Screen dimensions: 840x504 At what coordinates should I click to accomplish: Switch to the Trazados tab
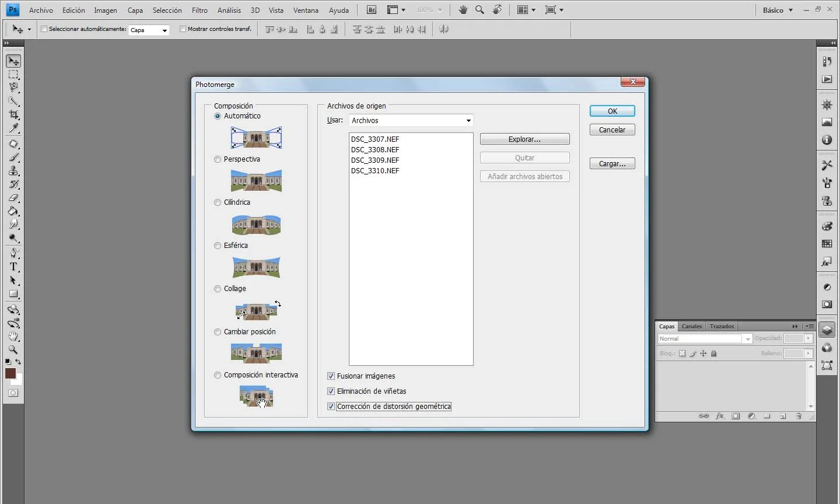[x=722, y=327]
